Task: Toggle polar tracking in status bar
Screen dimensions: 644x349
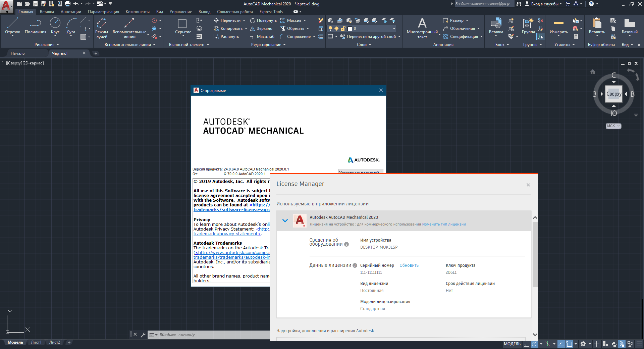Action: (x=535, y=344)
